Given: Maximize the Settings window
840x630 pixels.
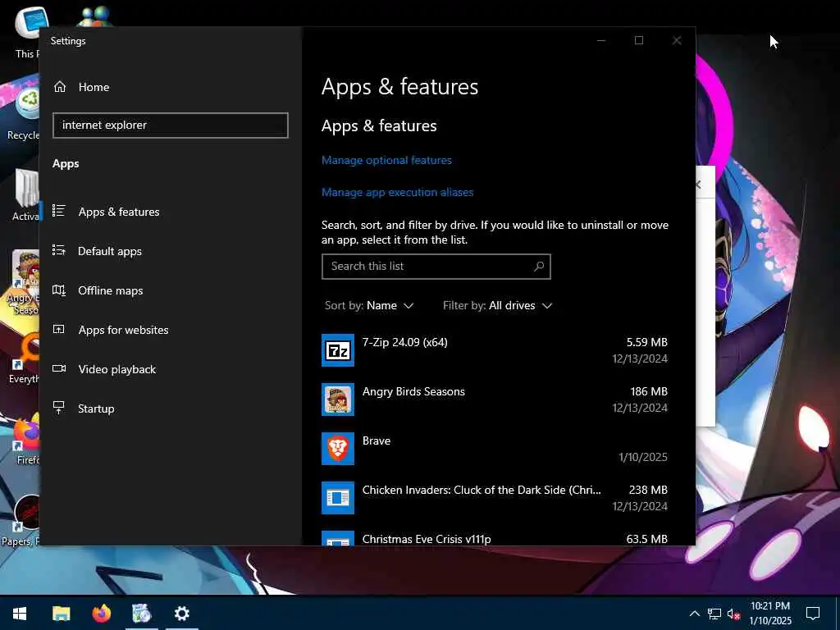Looking at the screenshot, I should click(x=638, y=41).
